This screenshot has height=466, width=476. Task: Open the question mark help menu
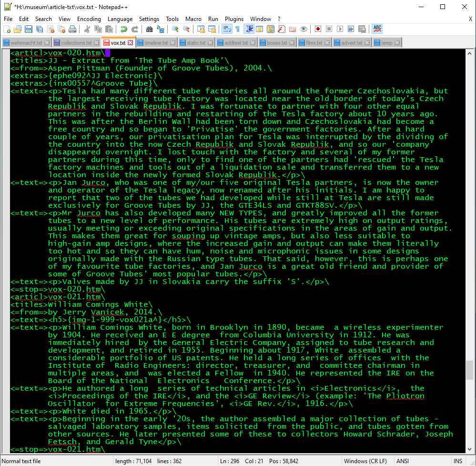coord(279,19)
